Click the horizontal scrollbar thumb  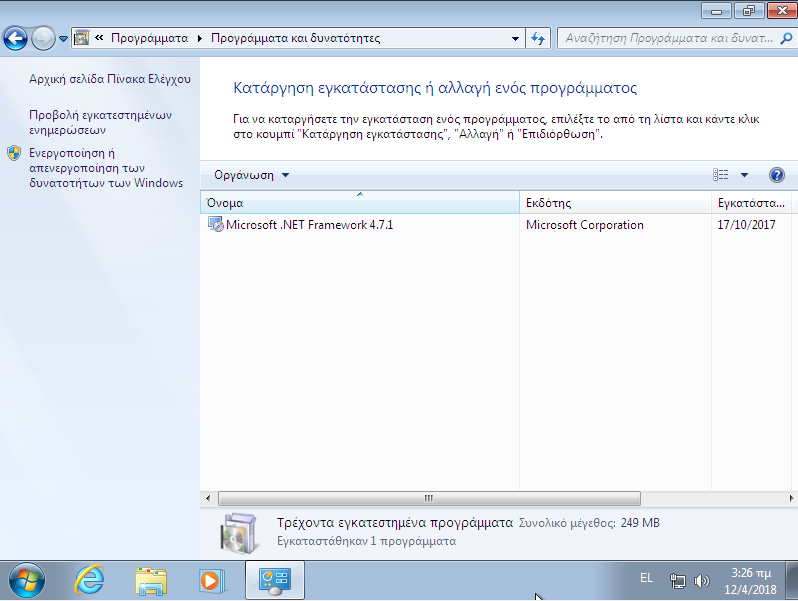tap(429, 498)
